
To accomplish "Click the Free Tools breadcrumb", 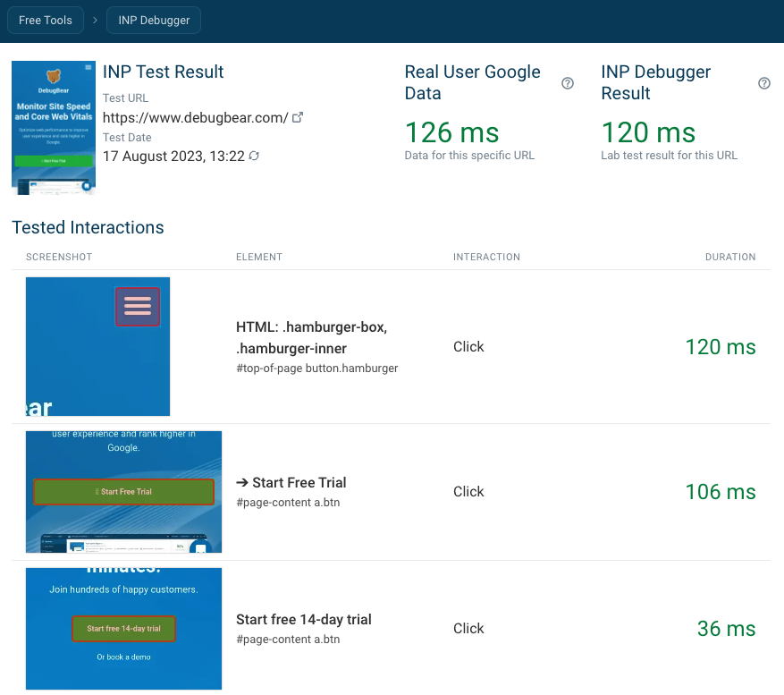I will 45,21.
